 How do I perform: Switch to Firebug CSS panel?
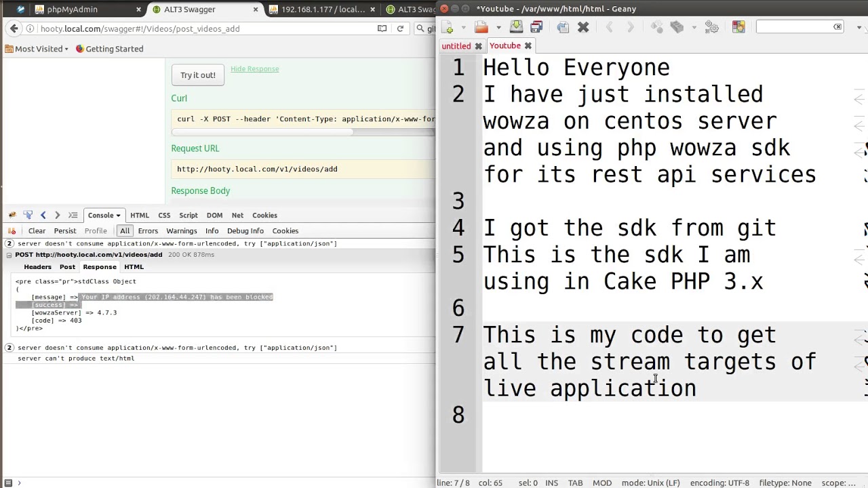click(164, 215)
